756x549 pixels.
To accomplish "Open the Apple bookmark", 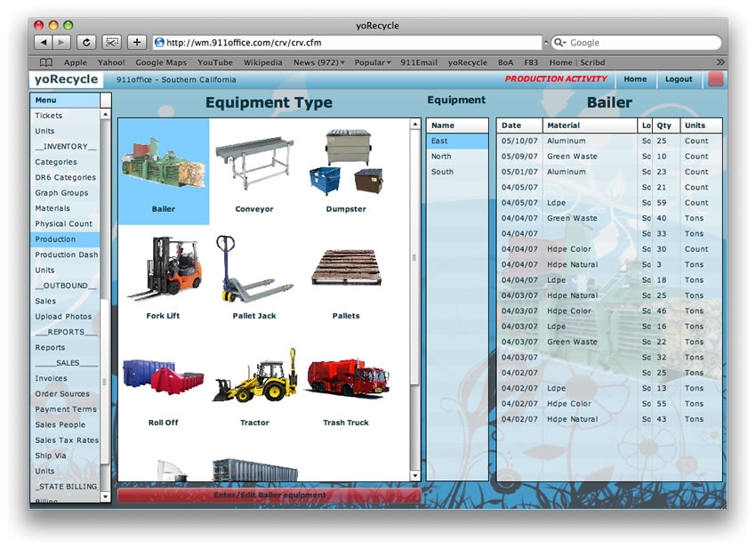I will [76, 62].
